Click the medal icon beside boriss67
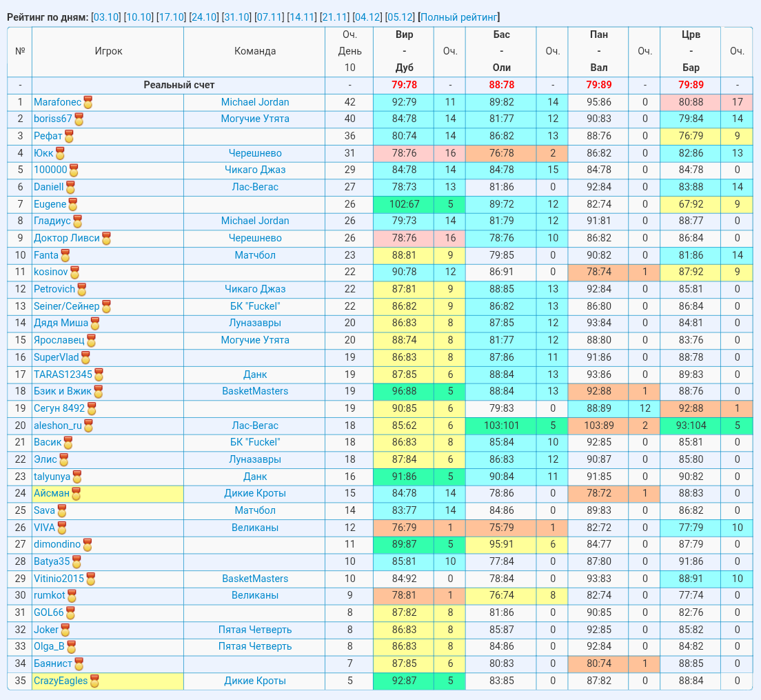The width and height of the screenshot is (761, 700). 79,119
